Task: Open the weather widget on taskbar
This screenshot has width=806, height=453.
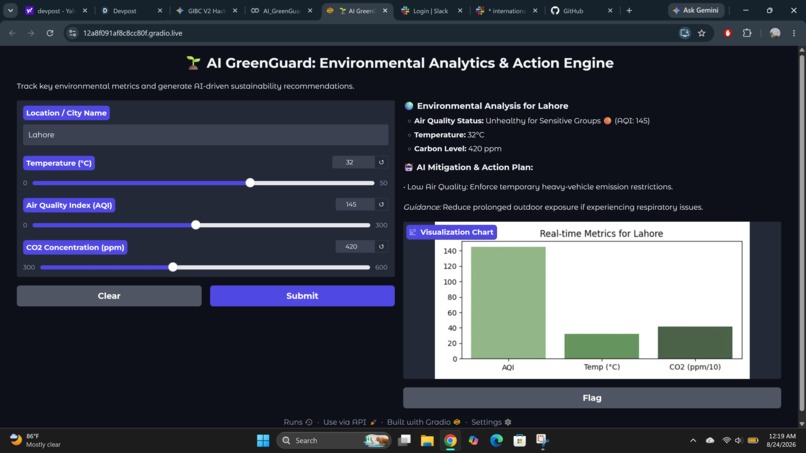Action: 36,440
